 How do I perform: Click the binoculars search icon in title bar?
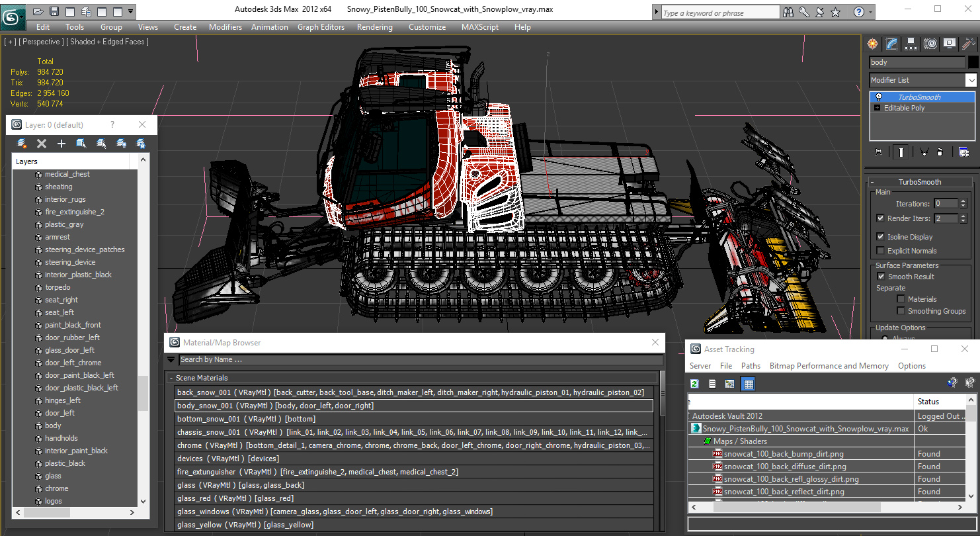(x=788, y=12)
